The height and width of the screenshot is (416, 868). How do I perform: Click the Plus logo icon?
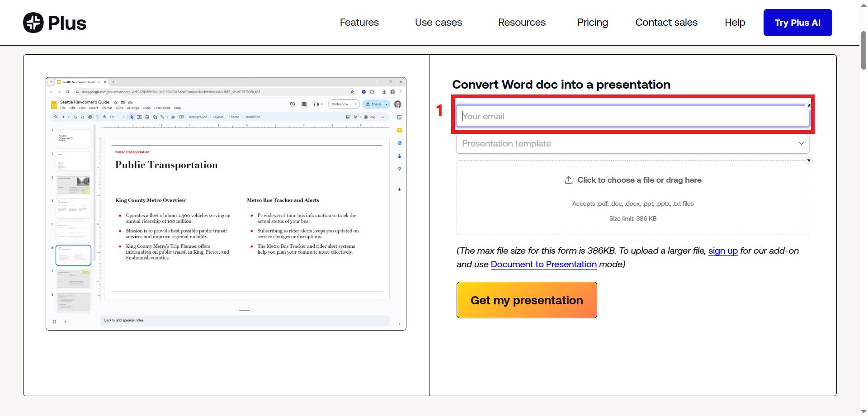33,23
